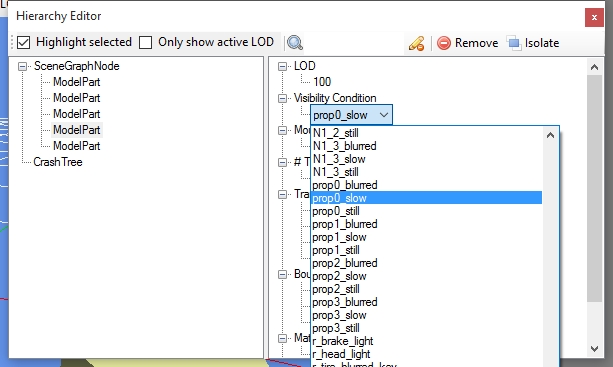613x367 pixels.
Task: Click the magnifying glass search icon
Action: pyautogui.click(x=295, y=43)
